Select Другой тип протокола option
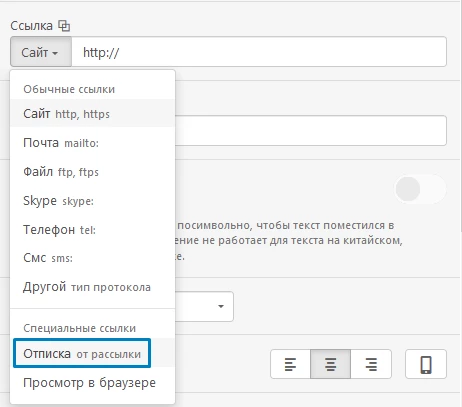Viewport: 462px width, 407px height. click(93, 287)
